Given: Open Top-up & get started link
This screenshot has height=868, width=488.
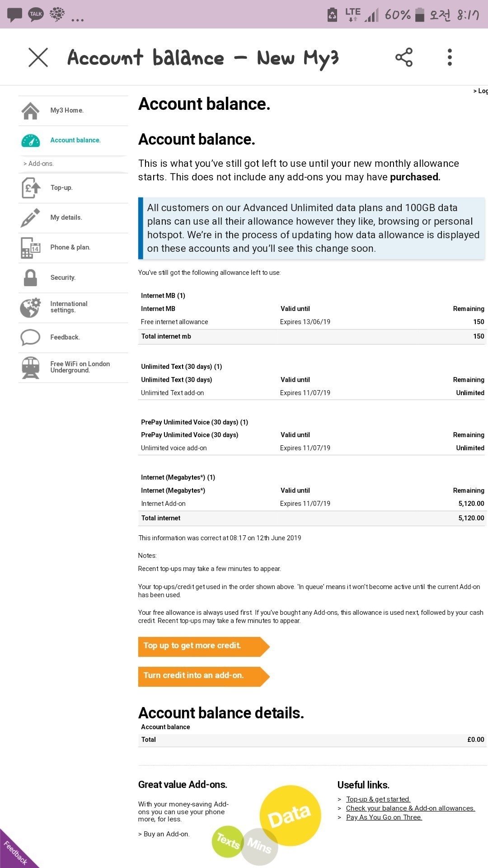Looking at the screenshot, I should click(x=378, y=799).
